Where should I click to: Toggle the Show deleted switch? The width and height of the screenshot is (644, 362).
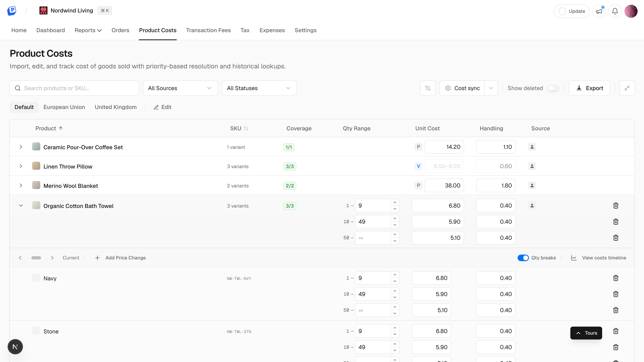[553, 88]
